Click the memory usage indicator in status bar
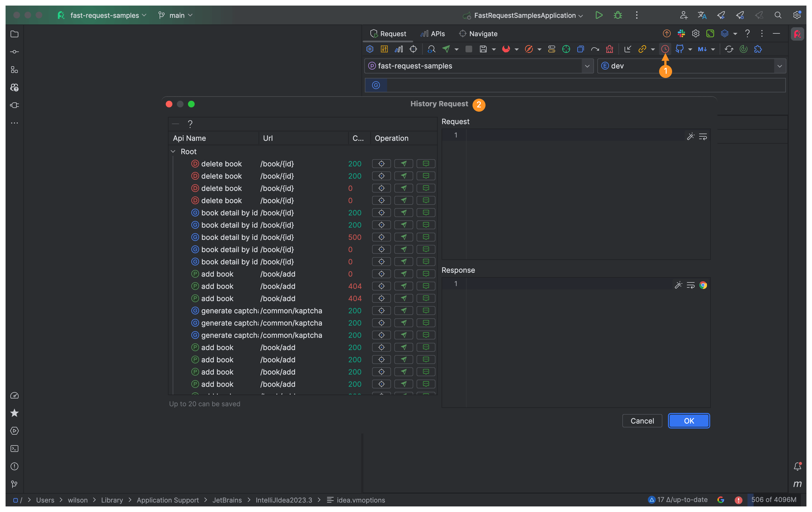Image resolution: width=812 pixels, height=512 pixels. point(773,499)
